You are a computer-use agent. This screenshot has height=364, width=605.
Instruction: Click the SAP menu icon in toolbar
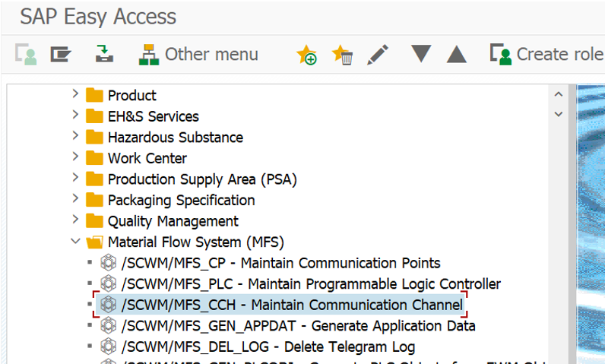click(x=61, y=54)
